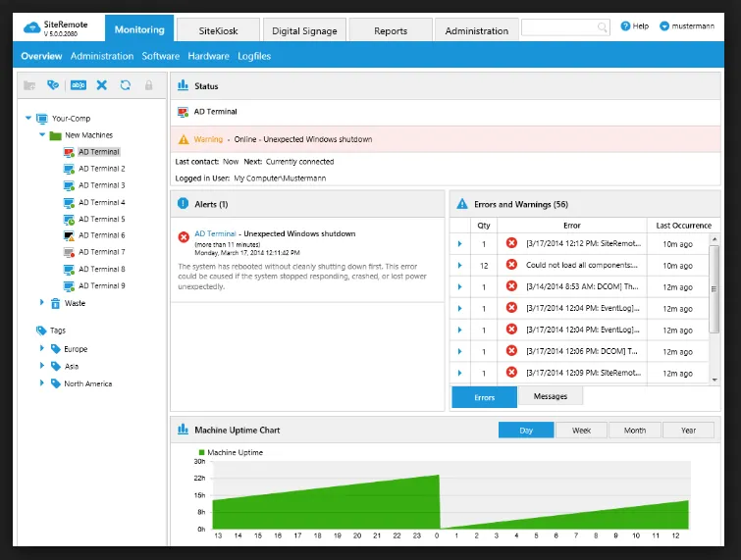741x560 pixels.
Task: Click the errors list scroll up arrow
Action: tap(715, 239)
